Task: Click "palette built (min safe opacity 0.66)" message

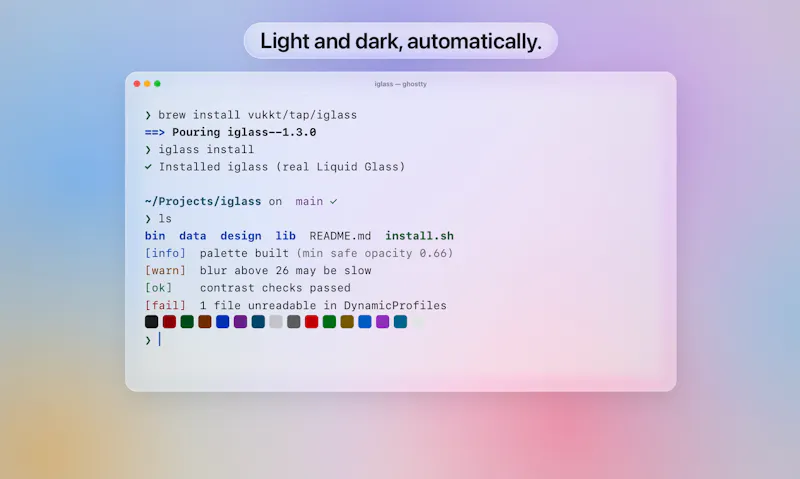Action: coord(327,254)
